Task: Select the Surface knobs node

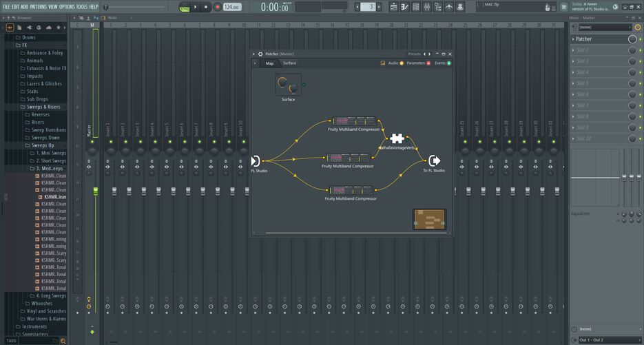Action: click(x=288, y=85)
